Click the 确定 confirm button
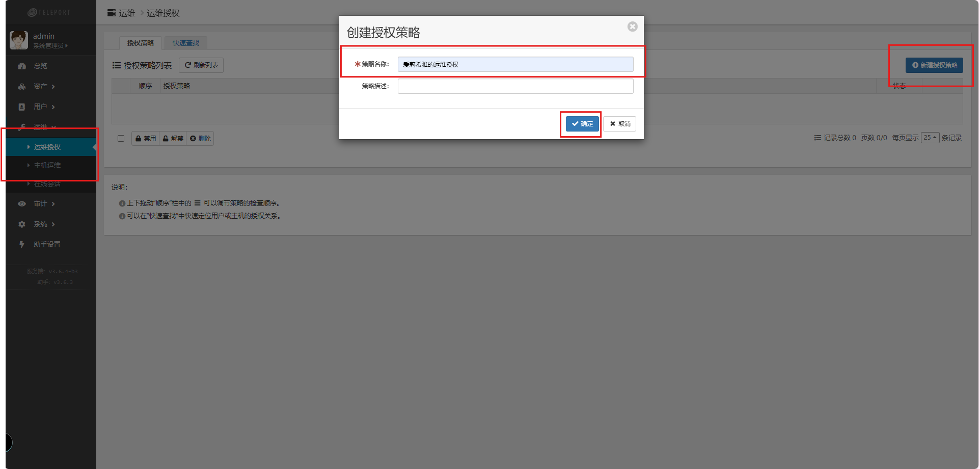The width and height of the screenshot is (980, 469). [x=582, y=124]
